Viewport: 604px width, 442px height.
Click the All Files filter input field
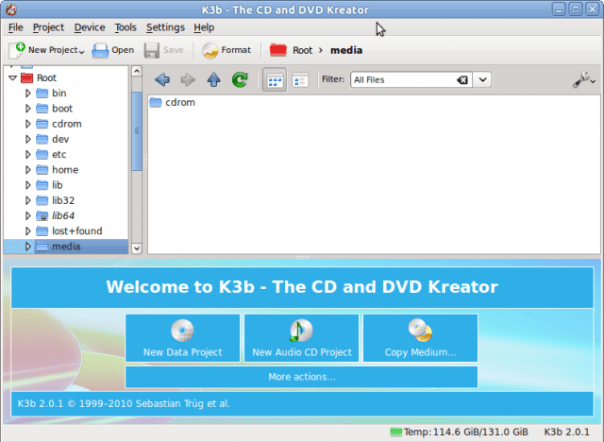[403, 80]
